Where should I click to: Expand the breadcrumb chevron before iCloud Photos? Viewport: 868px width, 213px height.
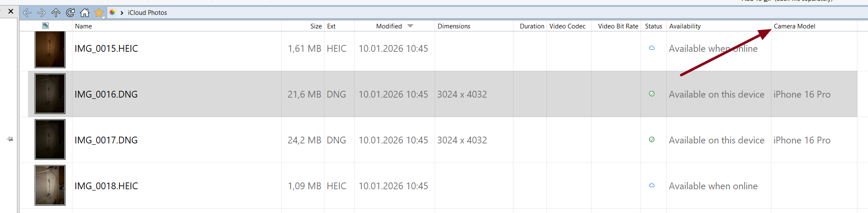(x=122, y=13)
